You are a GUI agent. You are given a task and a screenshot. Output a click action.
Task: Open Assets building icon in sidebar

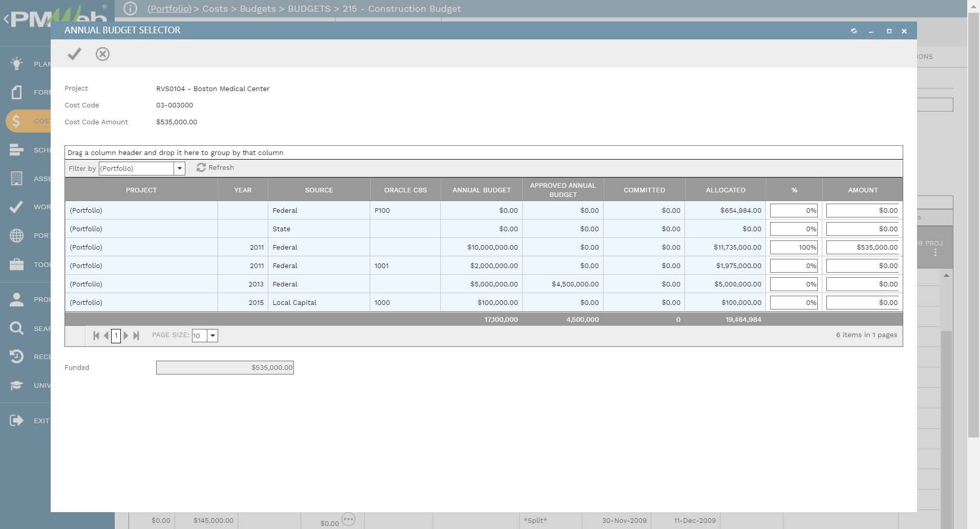click(x=16, y=179)
